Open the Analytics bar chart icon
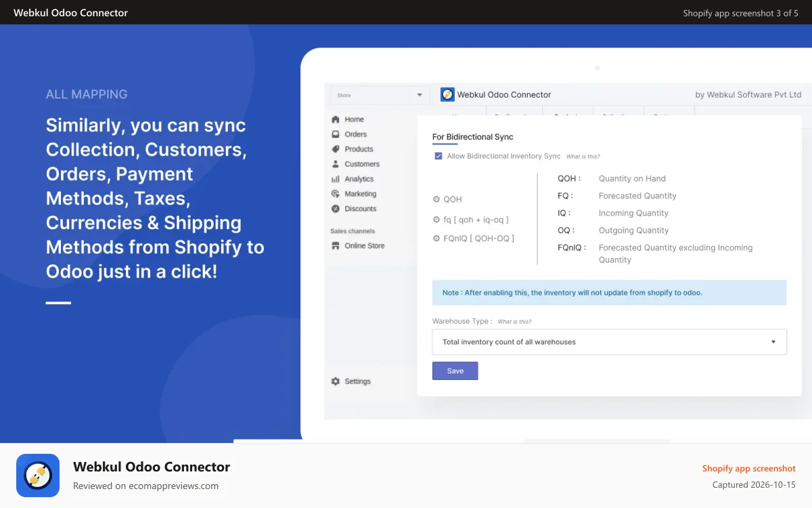This screenshot has height=508, width=812. tap(335, 179)
